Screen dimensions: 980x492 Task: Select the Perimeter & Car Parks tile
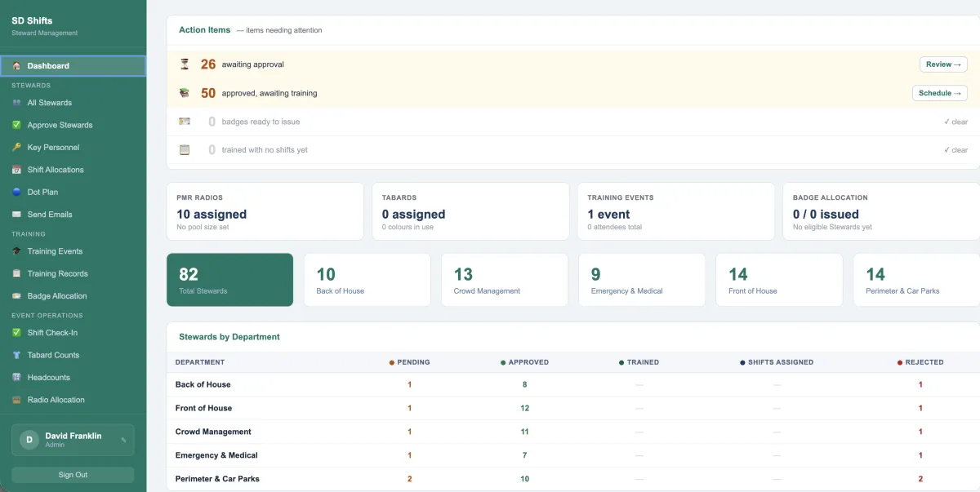pyautogui.click(x=916, y=280)
